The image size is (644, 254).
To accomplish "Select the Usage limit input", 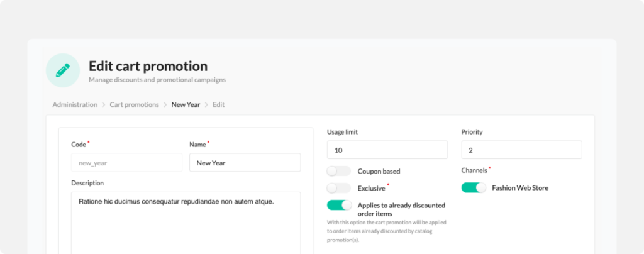I will pyautogui.click(x=387, y=150).
